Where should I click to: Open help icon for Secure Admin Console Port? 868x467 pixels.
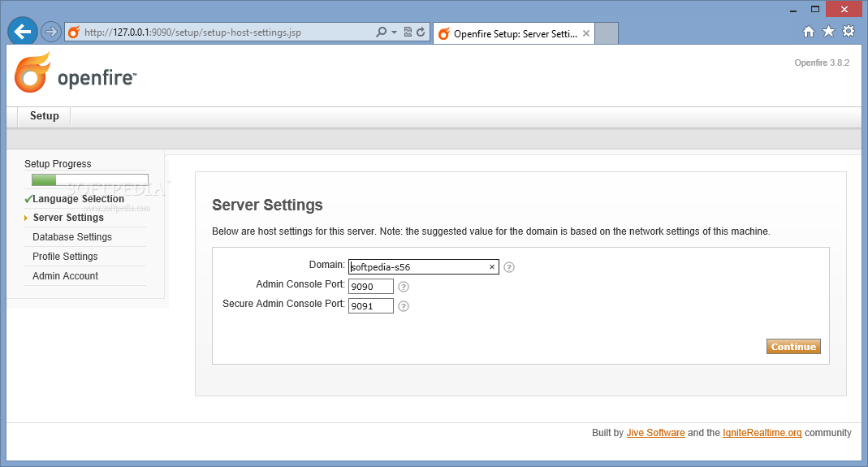tap(404, 306)
